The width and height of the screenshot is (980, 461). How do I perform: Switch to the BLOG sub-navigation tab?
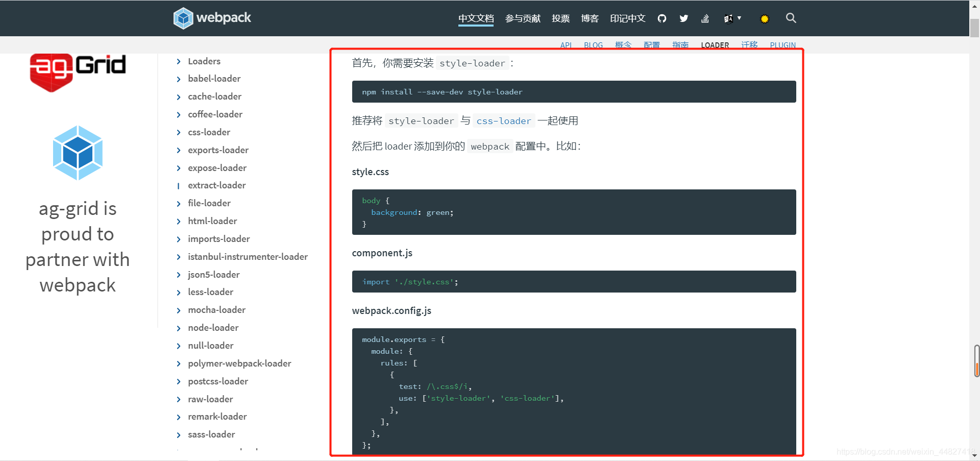pyautogui.click(x=594, y=45)
